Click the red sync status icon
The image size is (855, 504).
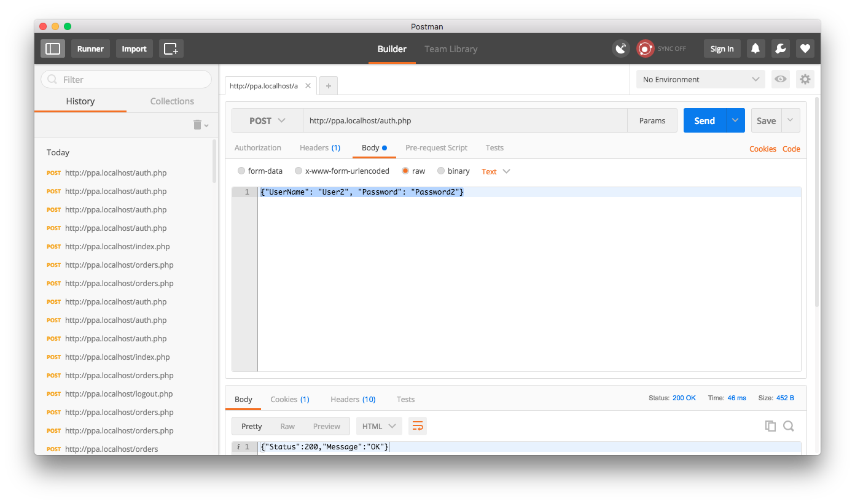[646, 48]
